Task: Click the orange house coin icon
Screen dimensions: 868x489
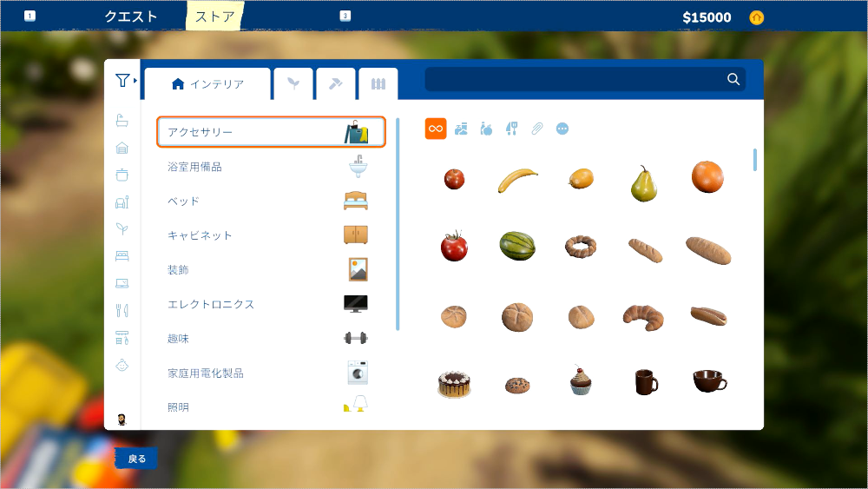Action: [756, 17]
